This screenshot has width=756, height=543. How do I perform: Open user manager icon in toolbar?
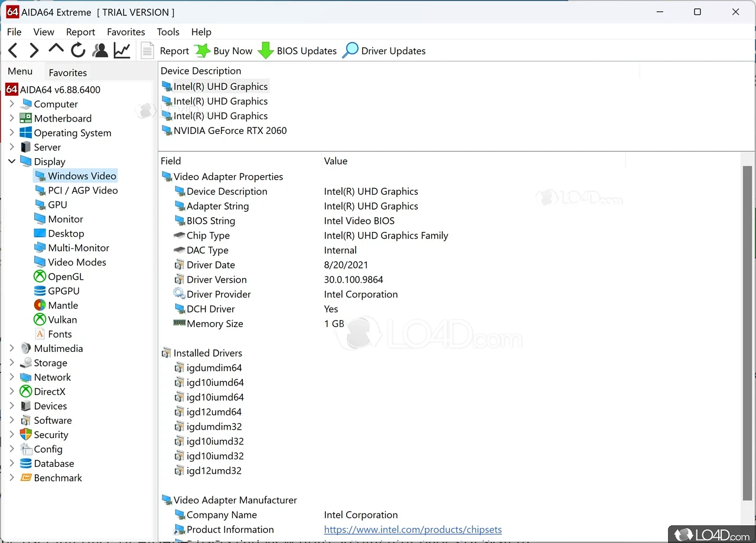(100, 51)
